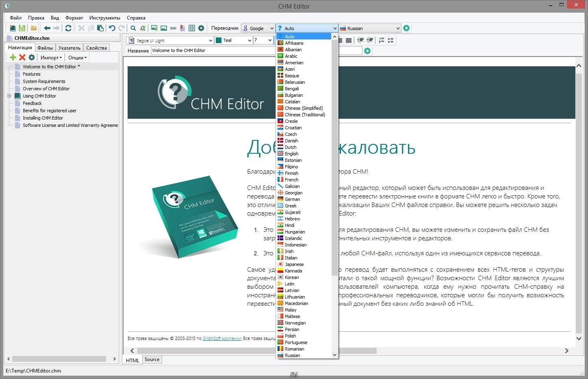
Task: Open the Файл menu
Action: click(15, 18)
